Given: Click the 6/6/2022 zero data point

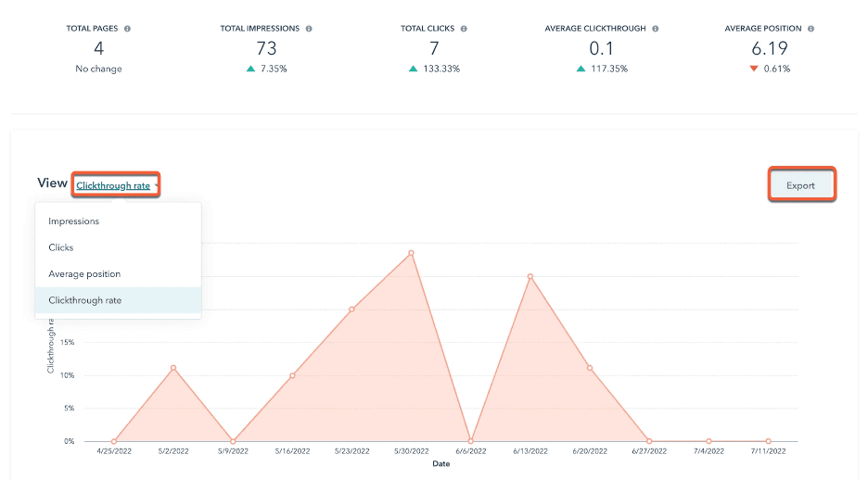Looking at the screenshot, I should (x=471, y=441).
